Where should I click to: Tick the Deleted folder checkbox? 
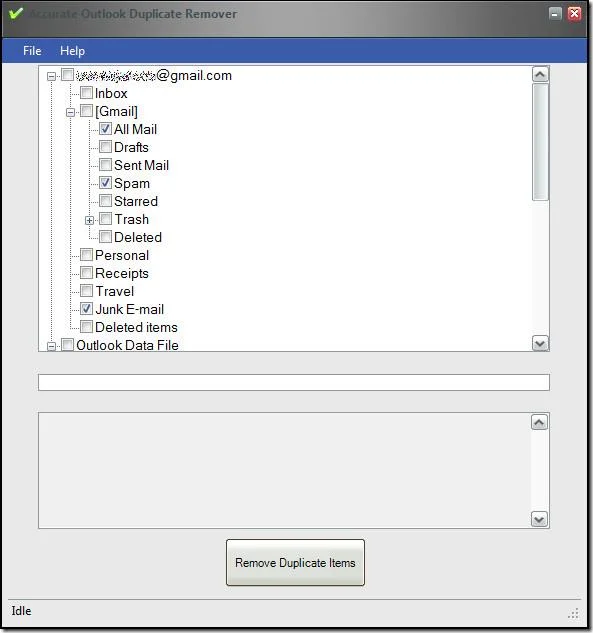105,237
